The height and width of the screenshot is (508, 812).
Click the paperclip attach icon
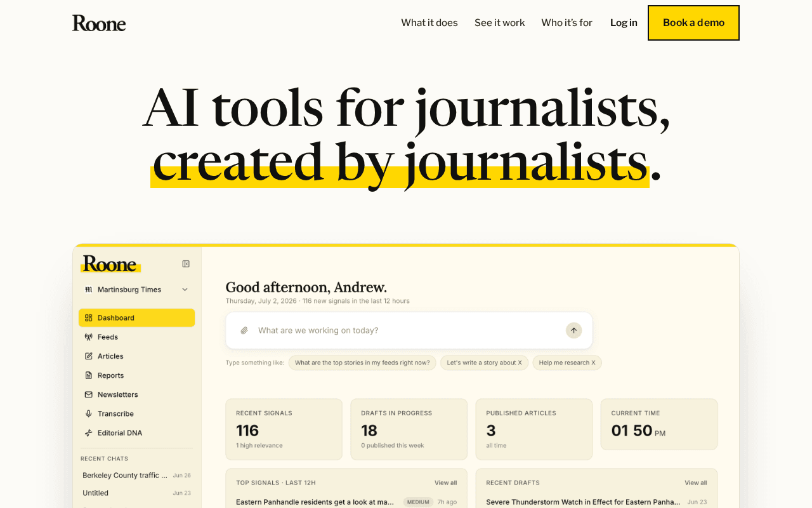[244, 330]
